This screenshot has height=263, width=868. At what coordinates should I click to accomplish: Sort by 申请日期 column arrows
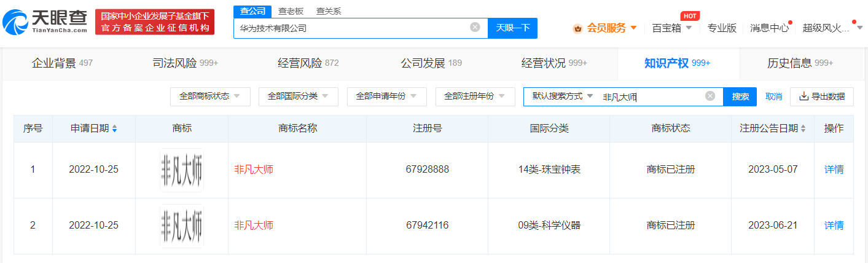(115, 129)
